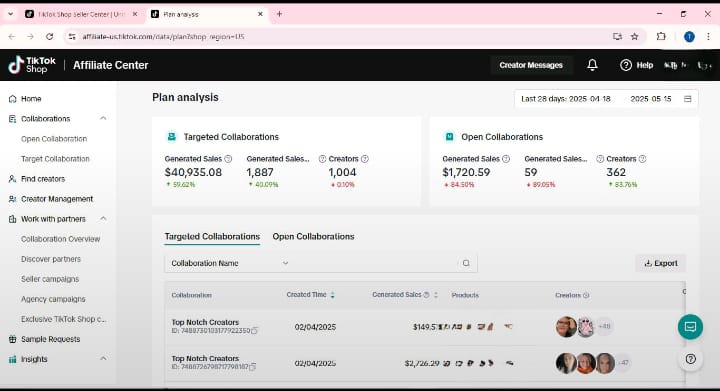The image size is (720, 391).
Task: Open Creator Messages
Action: 531,65
